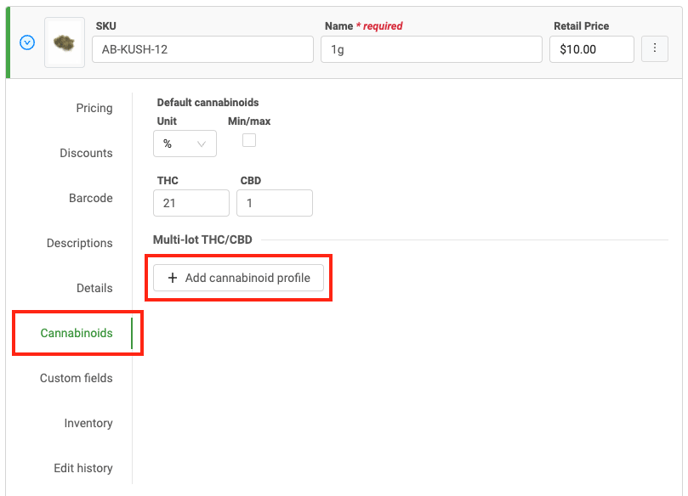Enable the Min/max checkbox
Image resolution: width=688 pixels, height=496 pixels.
tap(249, 140)
